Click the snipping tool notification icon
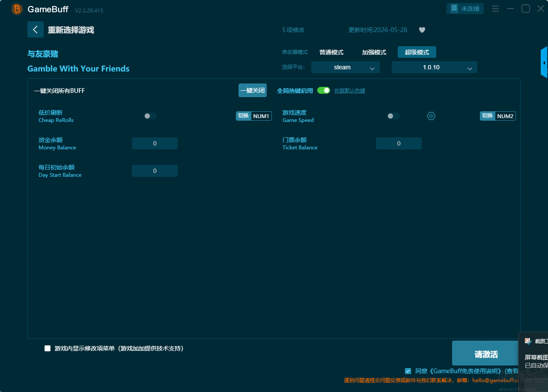Screen dimensions: 548x392 click(528, 341)
